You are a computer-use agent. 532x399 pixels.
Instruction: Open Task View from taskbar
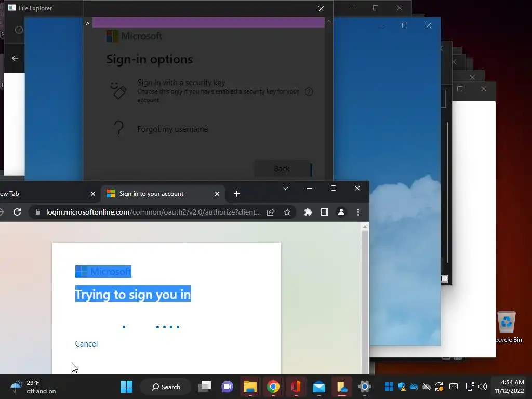tap(205, 387)
